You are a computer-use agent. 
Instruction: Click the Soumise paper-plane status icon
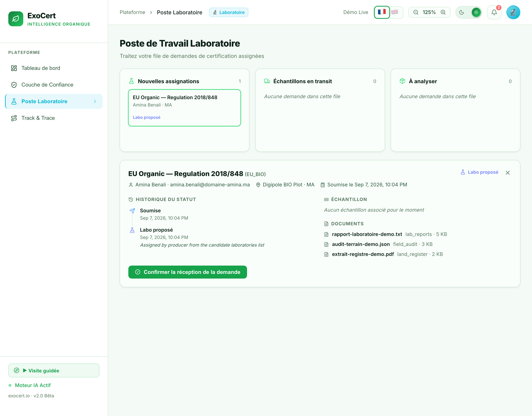(132, 211)
